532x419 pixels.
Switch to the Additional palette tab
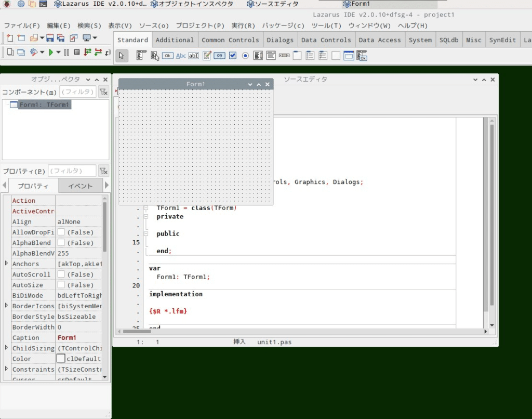click(x=175, y=40)
